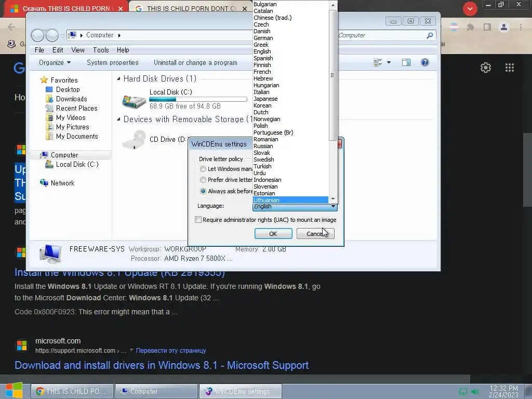Screen dimensions: 532x399
Task: Click the search magnifier in Explorer search box
Action: 430,35
